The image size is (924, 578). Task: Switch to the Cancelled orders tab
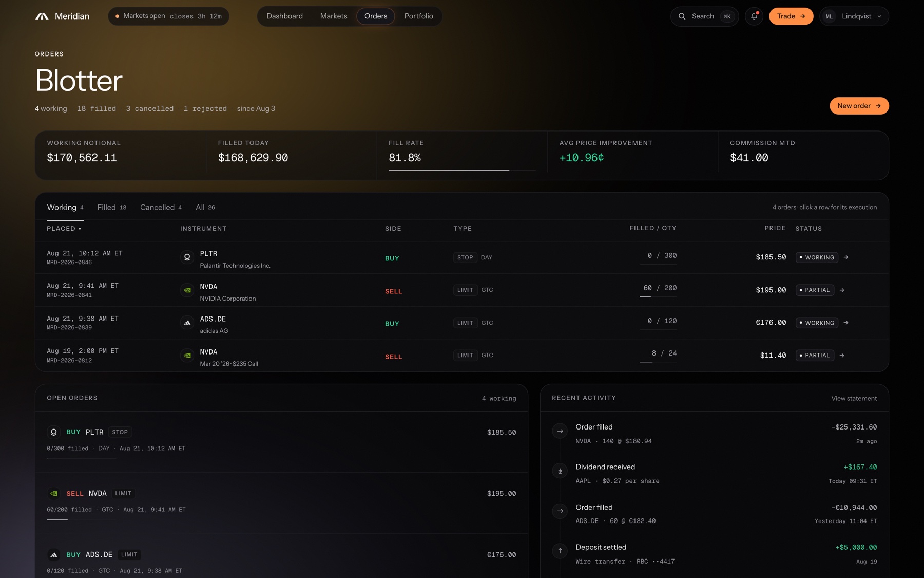[161, 207]
